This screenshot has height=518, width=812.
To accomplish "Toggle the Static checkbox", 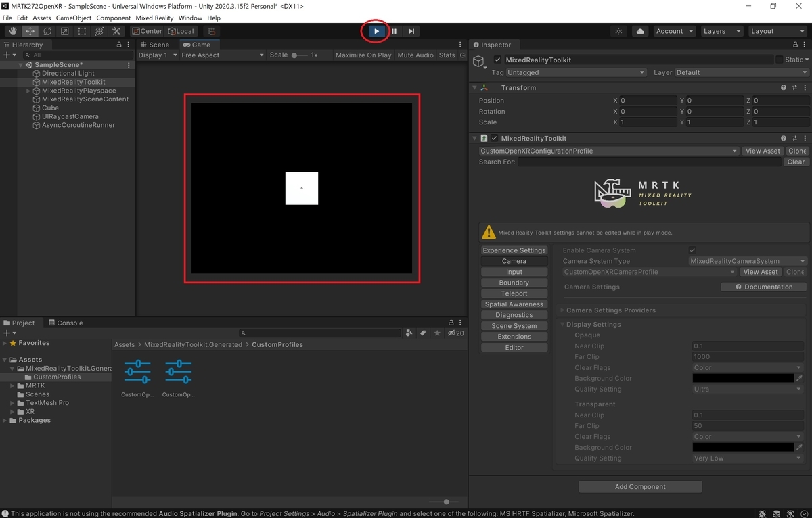I will [x=779, y=60].
